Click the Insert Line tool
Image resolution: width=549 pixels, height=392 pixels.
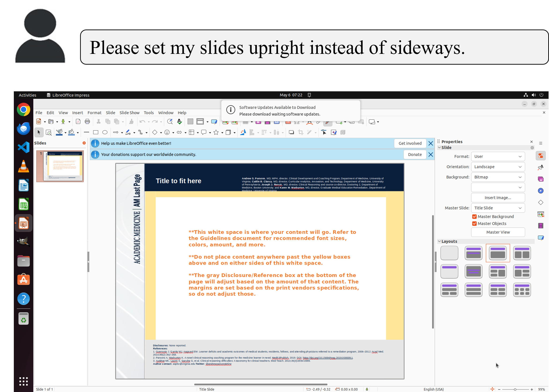pos(86,132)
